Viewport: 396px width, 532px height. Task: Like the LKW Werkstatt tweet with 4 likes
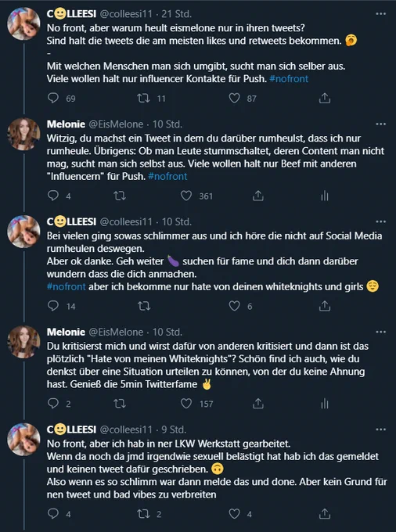[234, 514]
